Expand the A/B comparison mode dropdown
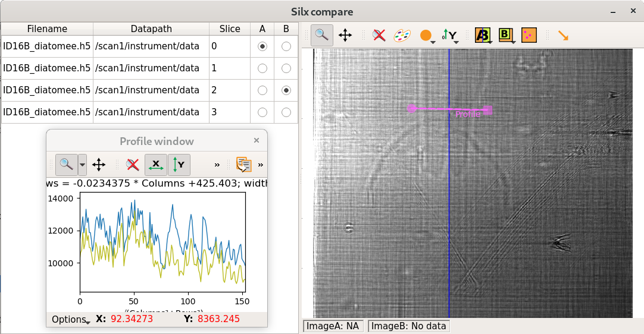The height and width of the screenshot is (334, 644). tap(489, 42)
